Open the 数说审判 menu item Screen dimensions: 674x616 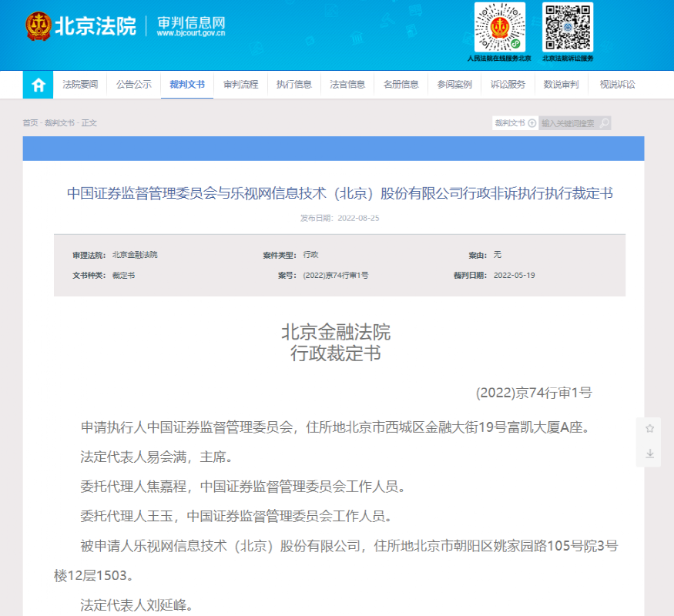click(561, 85)
